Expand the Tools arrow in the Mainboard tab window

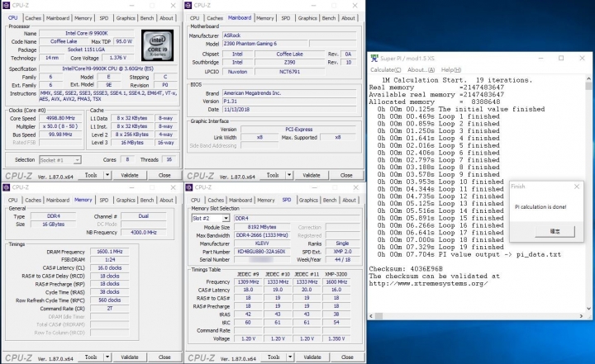click(289, 175)
